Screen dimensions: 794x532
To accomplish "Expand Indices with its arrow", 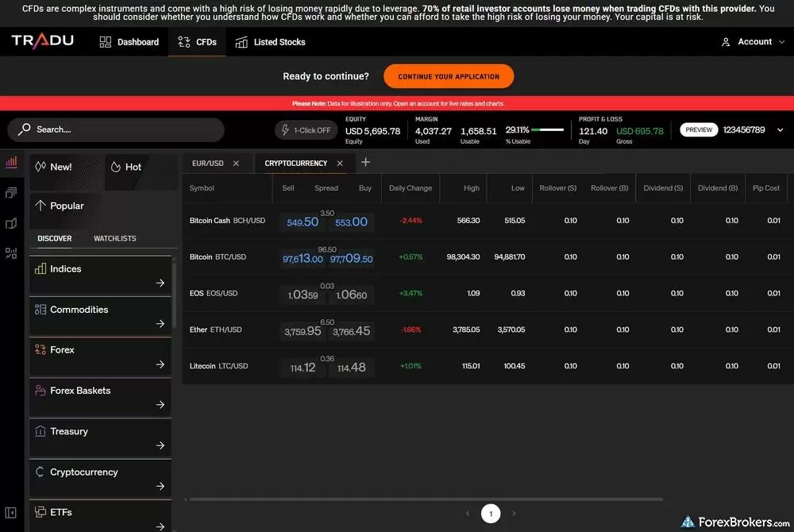I will click(x=160, y=283).
